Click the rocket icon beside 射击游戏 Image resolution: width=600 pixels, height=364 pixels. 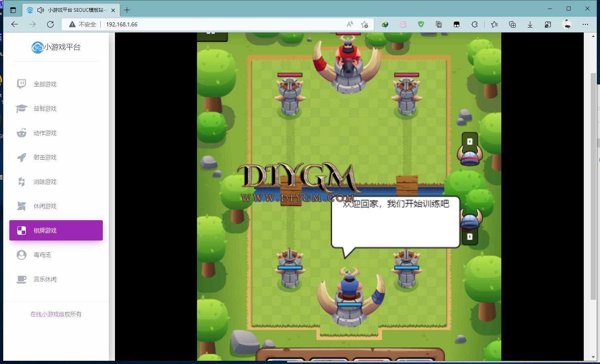(x=22, y=157)
